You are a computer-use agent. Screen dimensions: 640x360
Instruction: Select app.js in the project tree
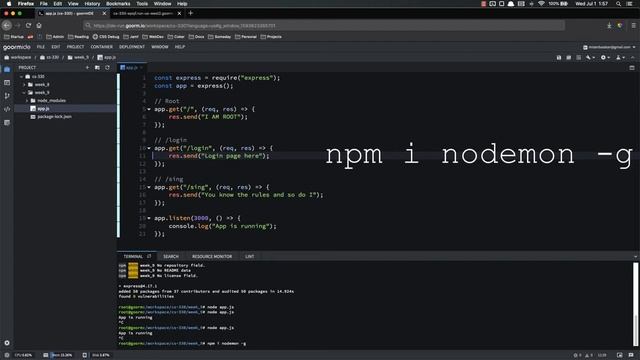pos(43,109)
